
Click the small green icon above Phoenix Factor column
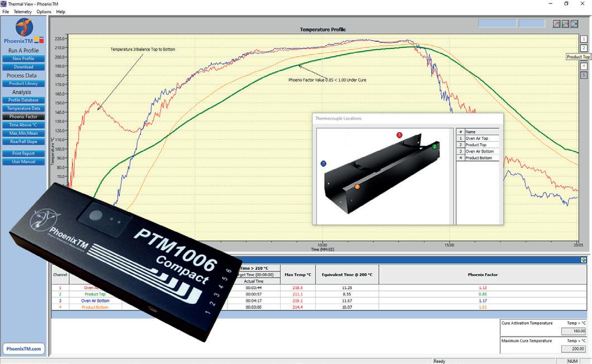[x=583, y=260]
